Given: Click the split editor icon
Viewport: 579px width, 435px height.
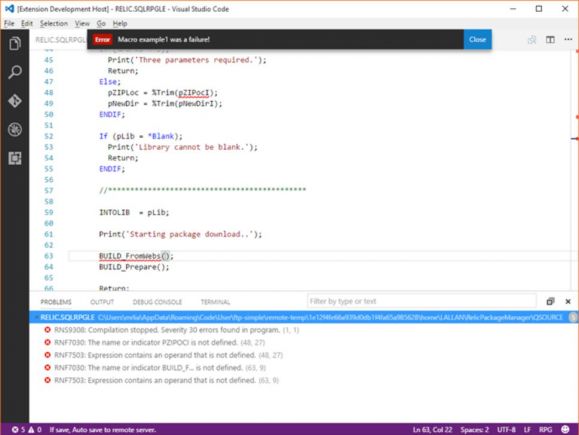Looking at the screenshot, I should click(x=550, y=40).
